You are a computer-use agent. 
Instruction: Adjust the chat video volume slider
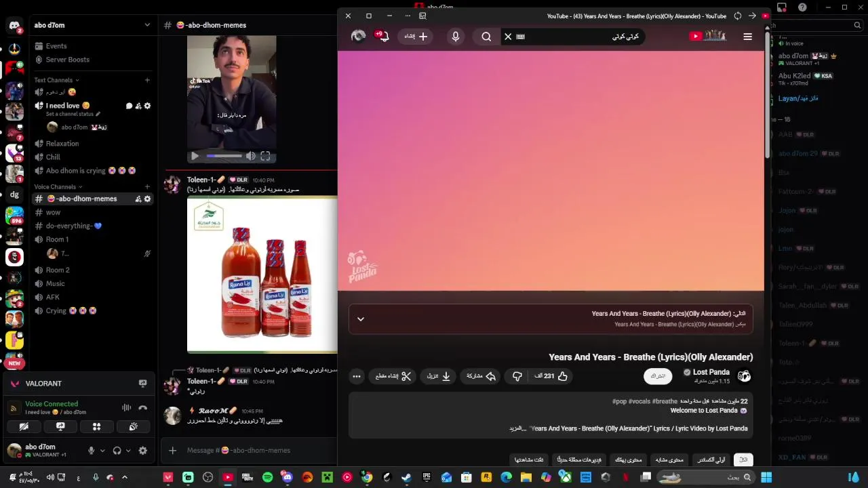224,156
